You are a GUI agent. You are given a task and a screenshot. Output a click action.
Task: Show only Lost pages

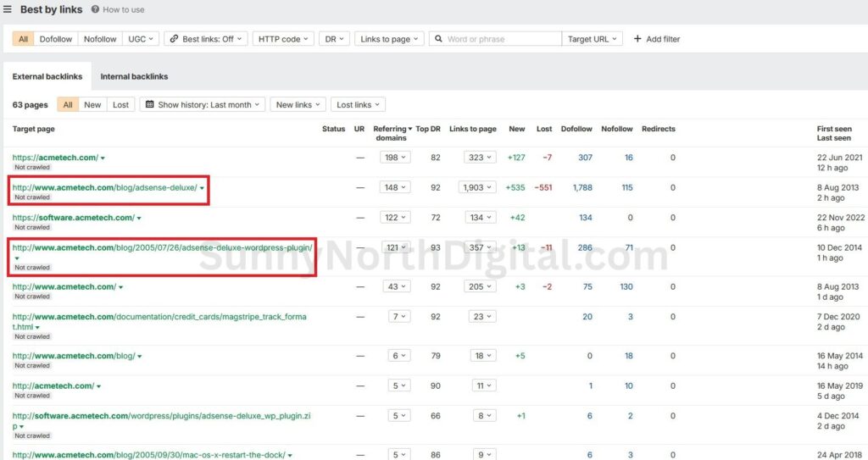120,104
